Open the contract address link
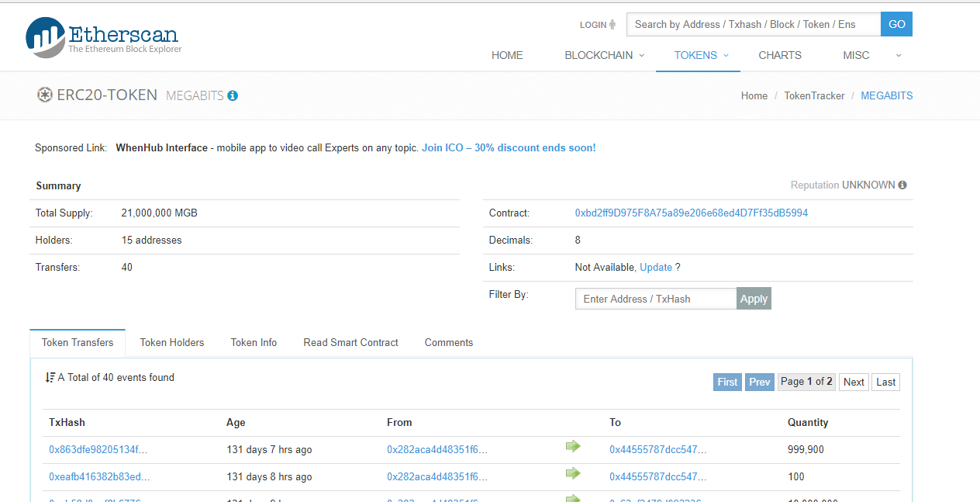The image size is (980, 502). [x=692, y=213]
